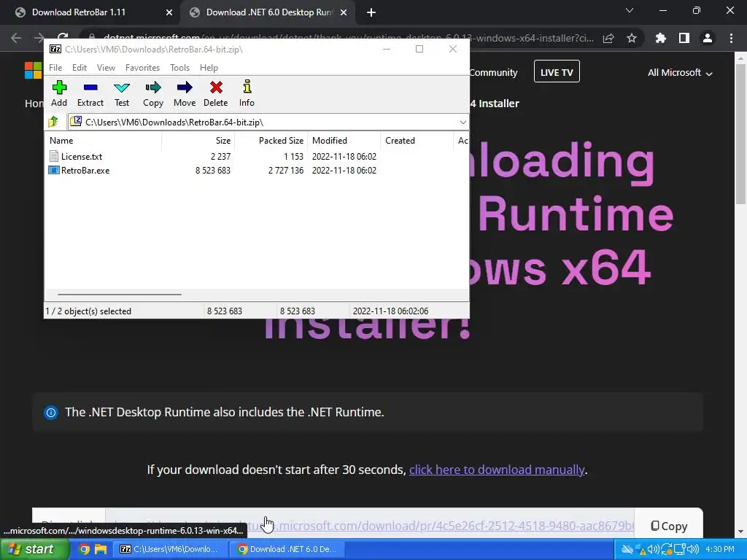747x560 pixels.
Task: Click the security warning tray icon
Action: coord(640,550)
